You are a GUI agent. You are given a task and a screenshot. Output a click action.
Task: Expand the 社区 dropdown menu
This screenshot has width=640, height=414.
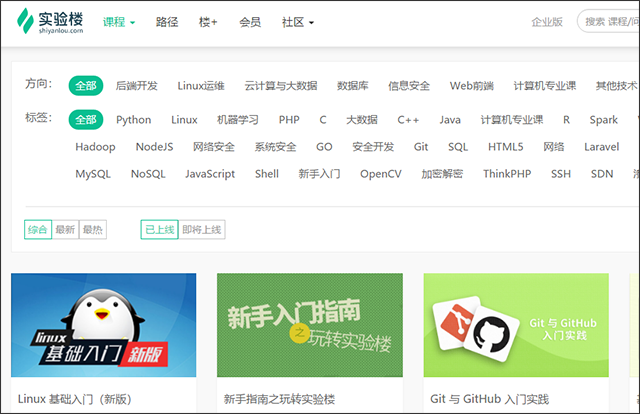click(298, 22)
